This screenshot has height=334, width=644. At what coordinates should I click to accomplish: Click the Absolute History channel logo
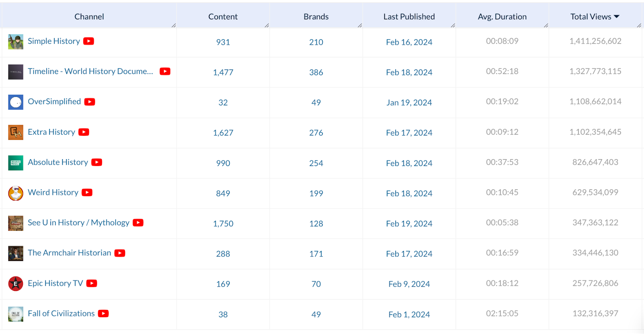click(x=16, y=163)
